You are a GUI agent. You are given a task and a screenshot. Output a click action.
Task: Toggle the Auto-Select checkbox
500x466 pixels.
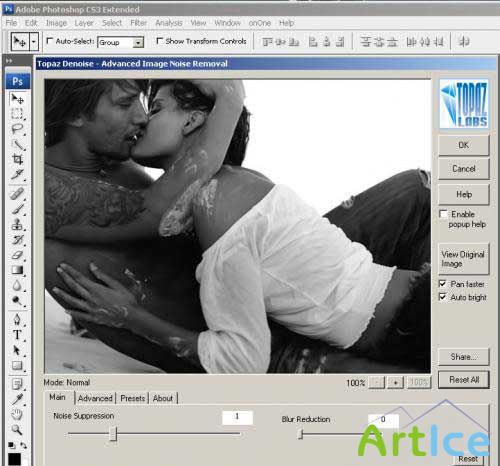(50, 41)
